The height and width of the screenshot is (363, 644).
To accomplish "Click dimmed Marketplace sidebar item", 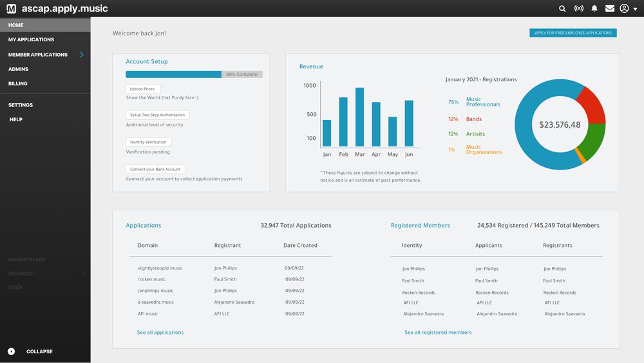I will [x=26, y=259].
